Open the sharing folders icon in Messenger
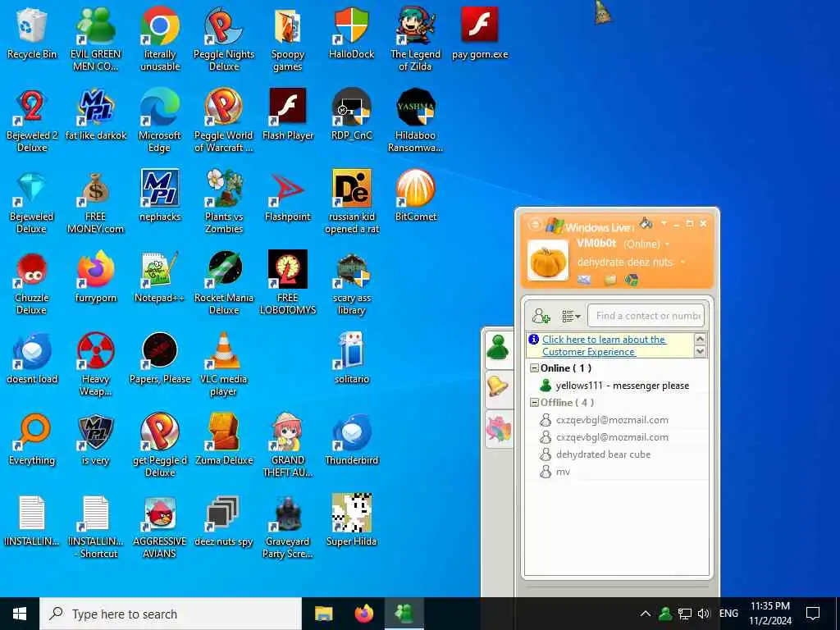 [610, 280]
